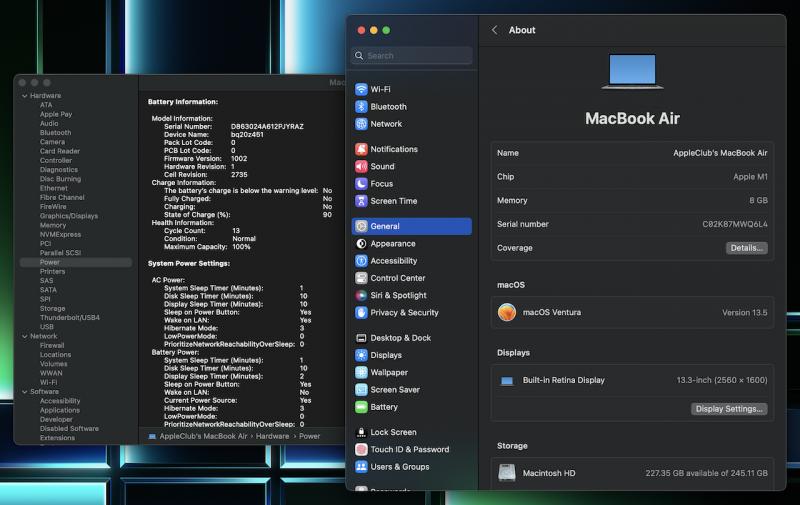Screen dimensions: 800x505
Task: Open the Wi-Fi settings icon
Action: [361, 89]
